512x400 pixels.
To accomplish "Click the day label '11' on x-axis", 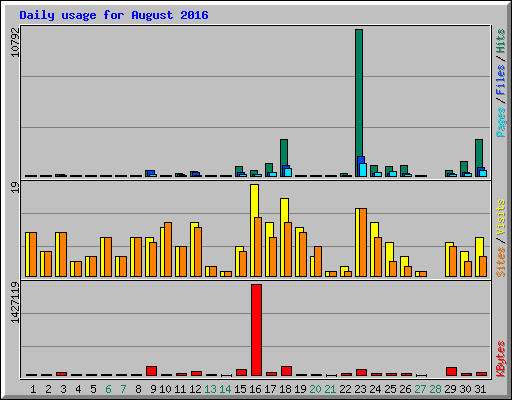I will tap(180, 389).
